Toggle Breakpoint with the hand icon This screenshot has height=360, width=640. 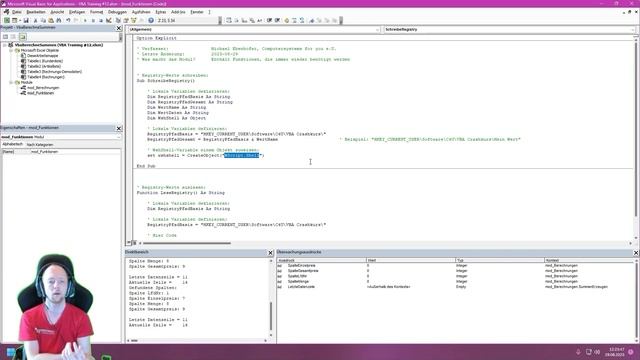coord(287,20)
